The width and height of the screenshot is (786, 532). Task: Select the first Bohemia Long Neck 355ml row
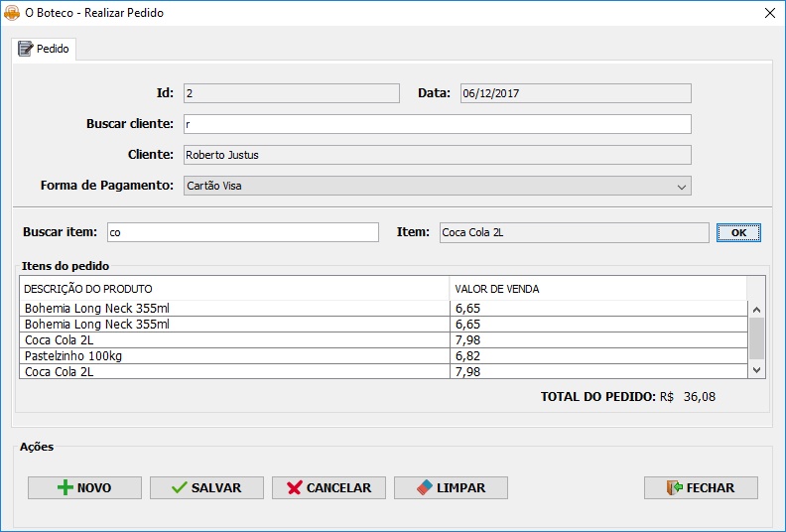point(383,309)
